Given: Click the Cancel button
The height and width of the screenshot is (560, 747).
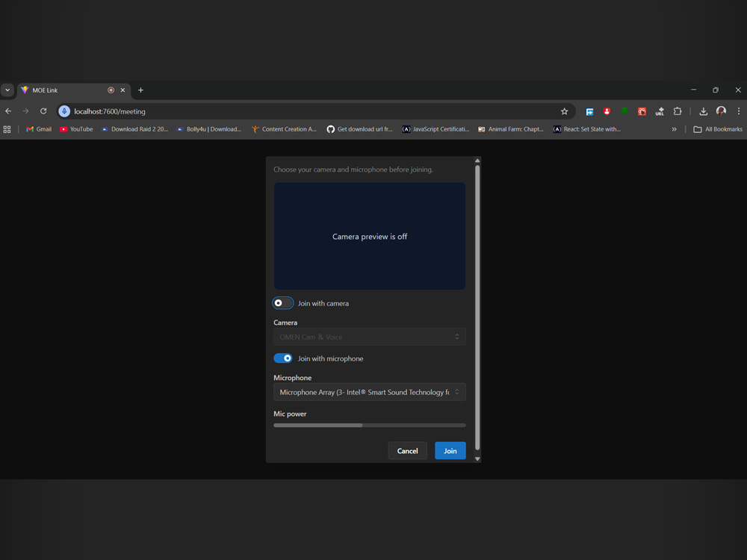Looking at the screenshot, I should point(407,450).
